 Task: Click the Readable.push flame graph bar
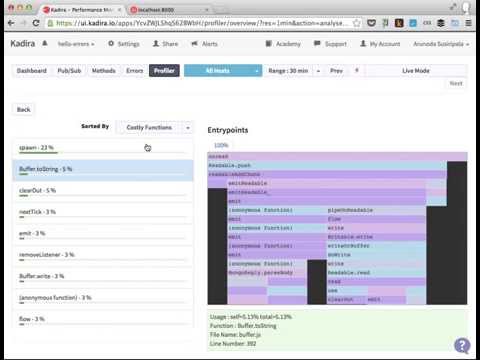coord(327,165)
